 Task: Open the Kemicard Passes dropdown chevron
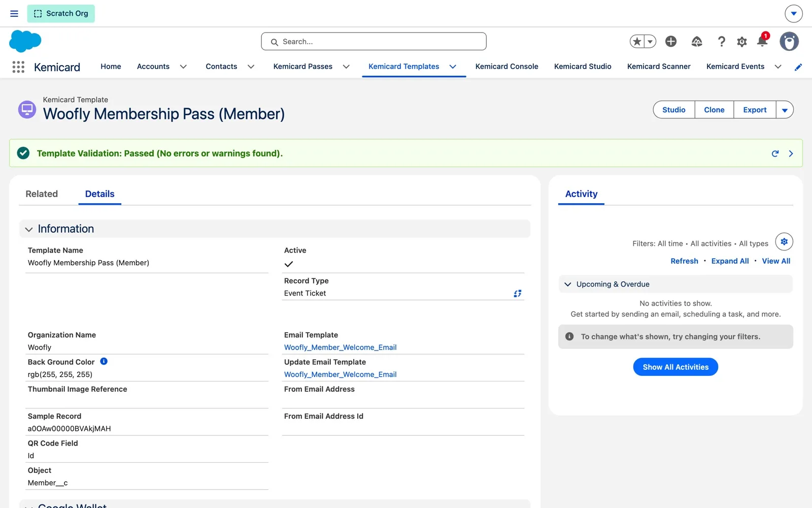346,67
